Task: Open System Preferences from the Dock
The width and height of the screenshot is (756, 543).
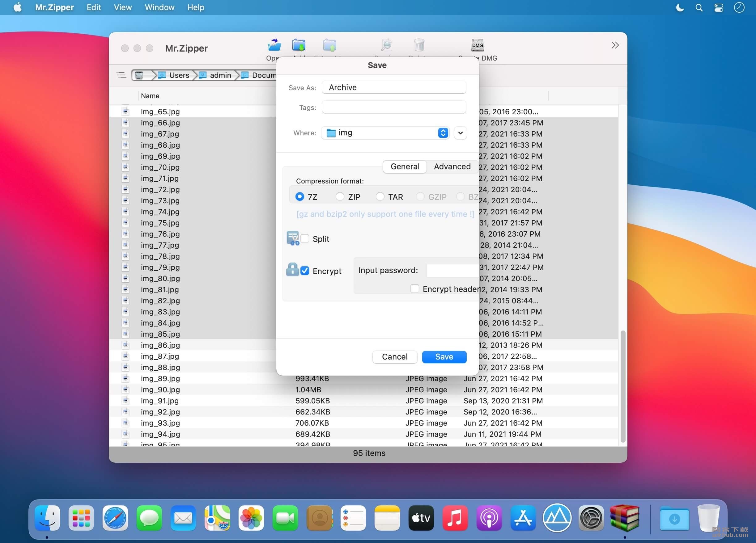Action: pos(591,518)
